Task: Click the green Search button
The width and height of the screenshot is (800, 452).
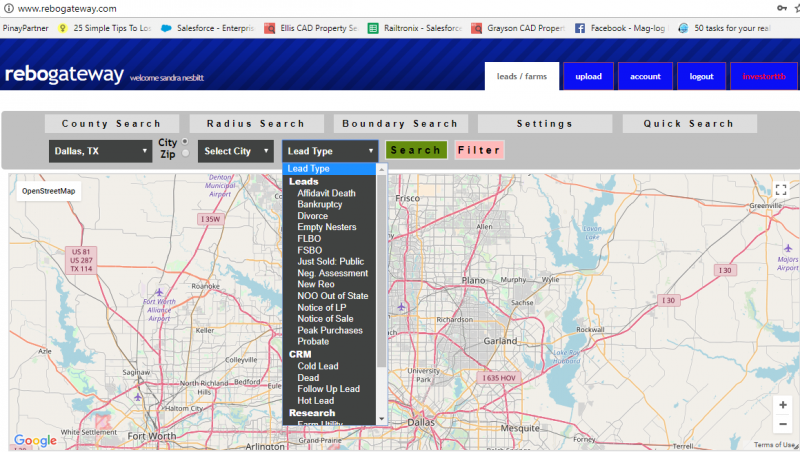Action: (416, 150)
